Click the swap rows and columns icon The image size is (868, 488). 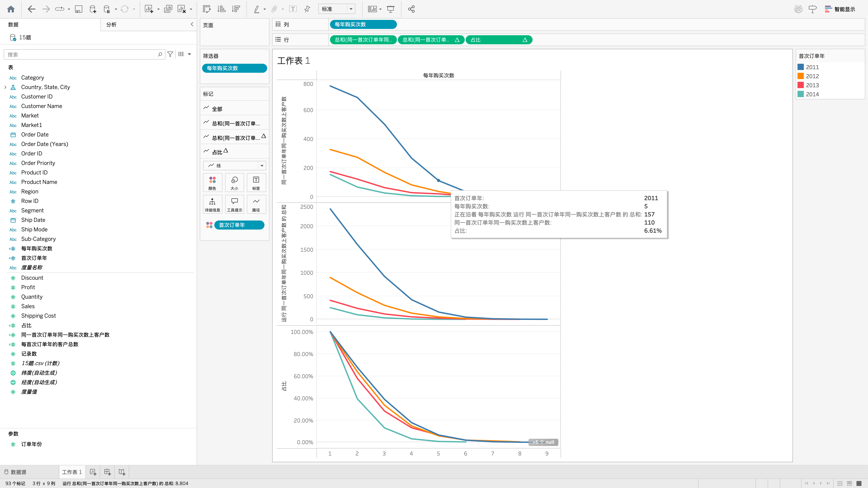pos(207,9)
